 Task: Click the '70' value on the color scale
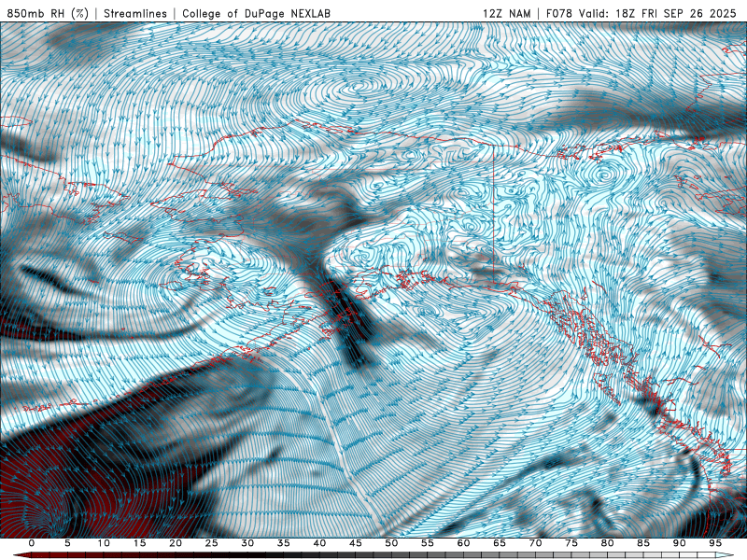click(x=535, y=543)
